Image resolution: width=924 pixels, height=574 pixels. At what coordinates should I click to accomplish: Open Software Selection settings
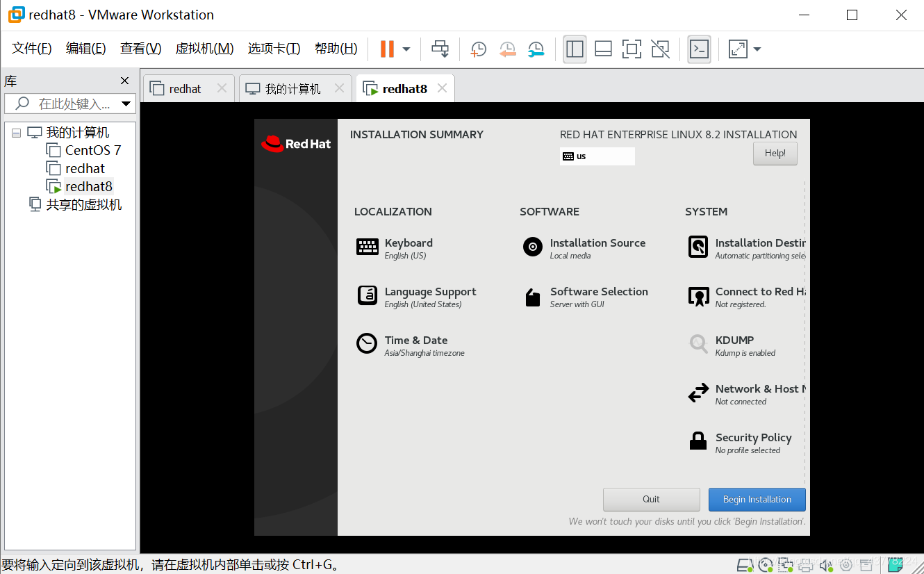[586, 297]
